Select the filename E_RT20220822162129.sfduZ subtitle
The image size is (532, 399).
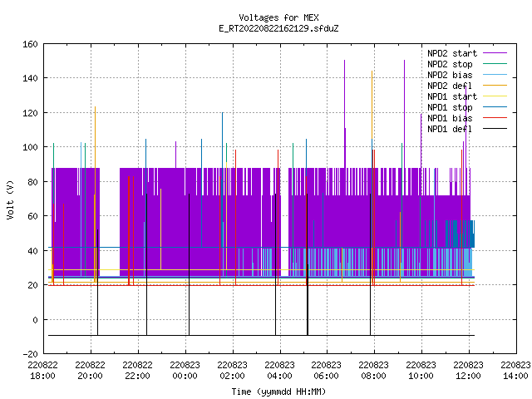278,28
